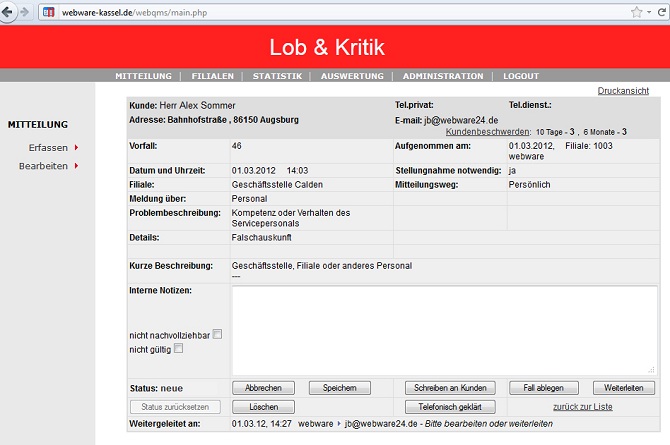Click the Abbrechen button
The image size is (670, 445).
tap(263, 388)
